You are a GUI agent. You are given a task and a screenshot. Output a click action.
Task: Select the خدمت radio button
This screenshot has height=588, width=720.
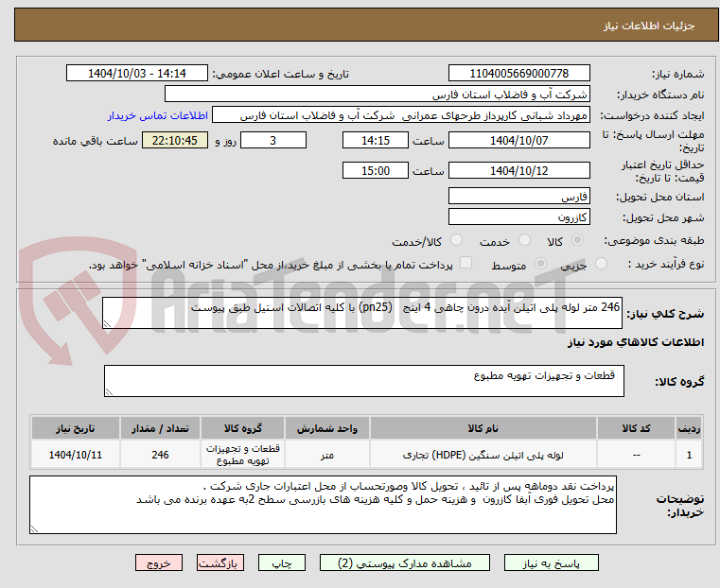pos(524,240)
